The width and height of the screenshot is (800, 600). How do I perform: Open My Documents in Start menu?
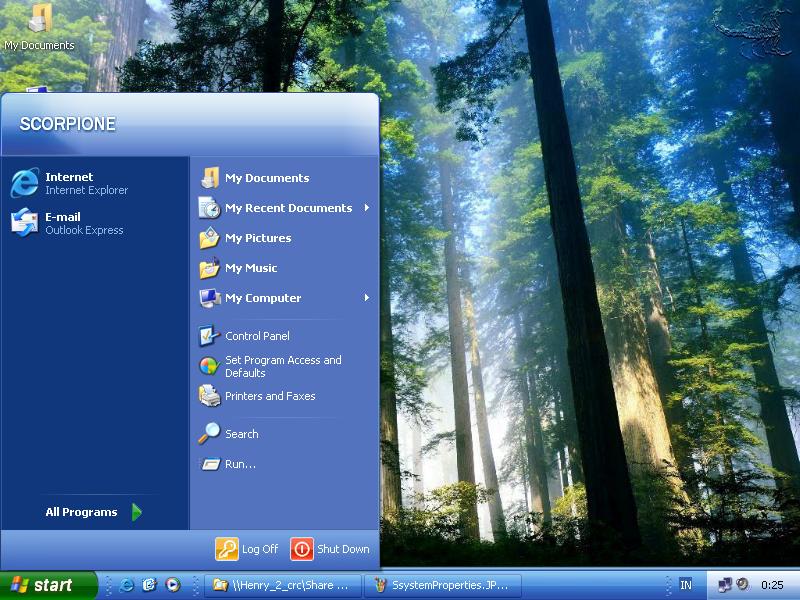coord(266,178)
